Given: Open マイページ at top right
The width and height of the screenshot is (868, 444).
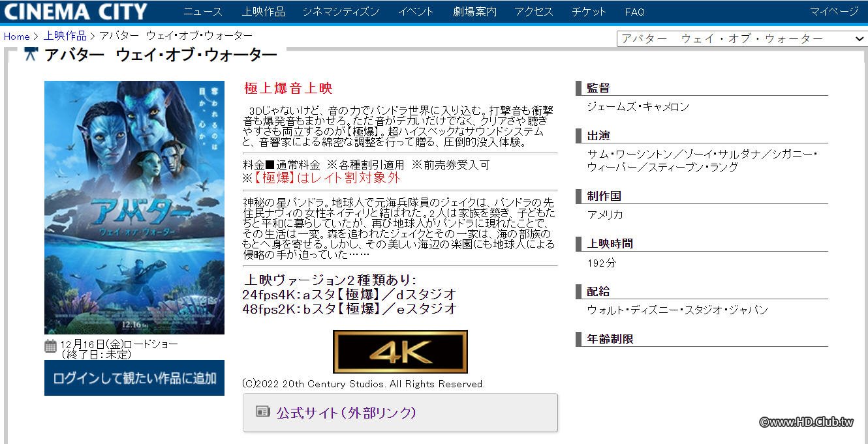Looking at the screenshot, I should [834, 12].
